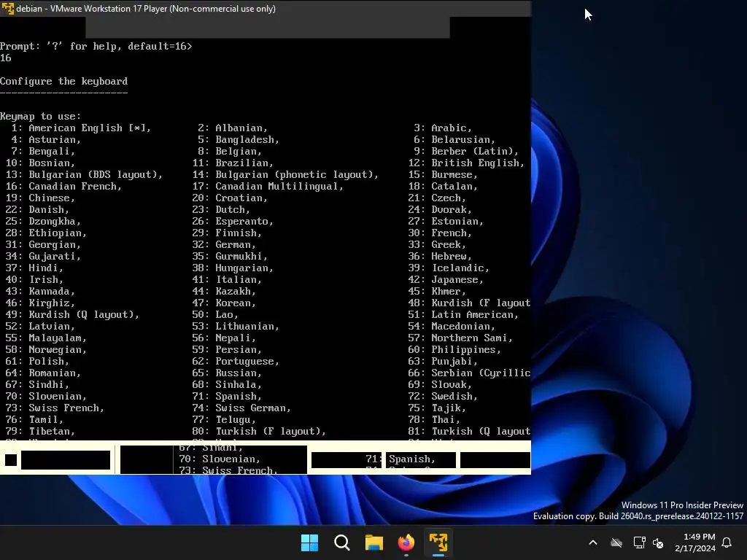Select '26: Esperanto' keymap entry
This screenshot has width=747, height=560.
click(233, 222)
